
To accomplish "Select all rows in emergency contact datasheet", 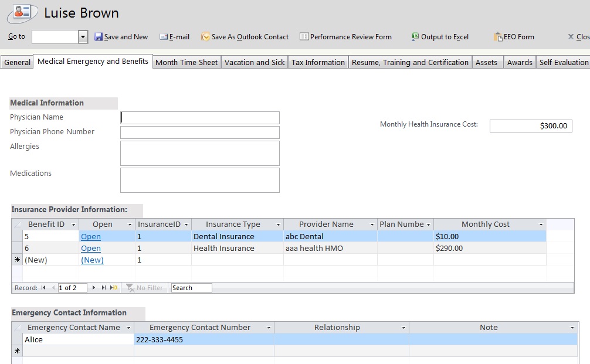I will click(x=18, y=328).
